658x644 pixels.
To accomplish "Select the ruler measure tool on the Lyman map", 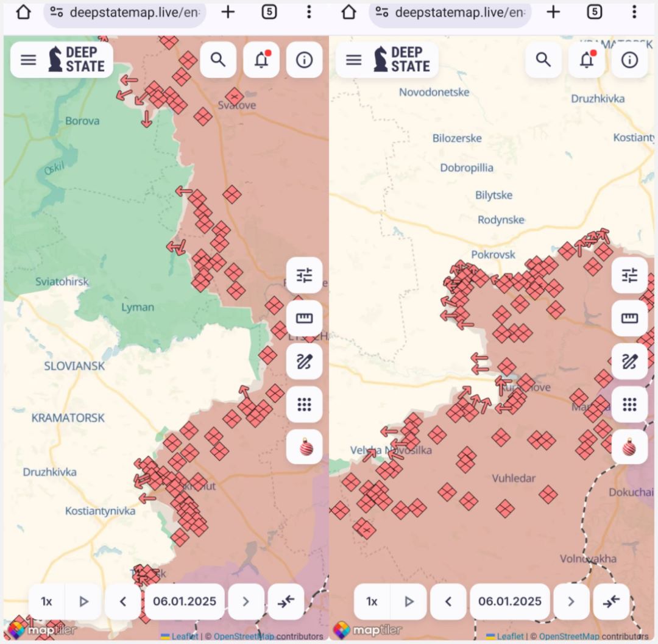I will tap(304, 318).
